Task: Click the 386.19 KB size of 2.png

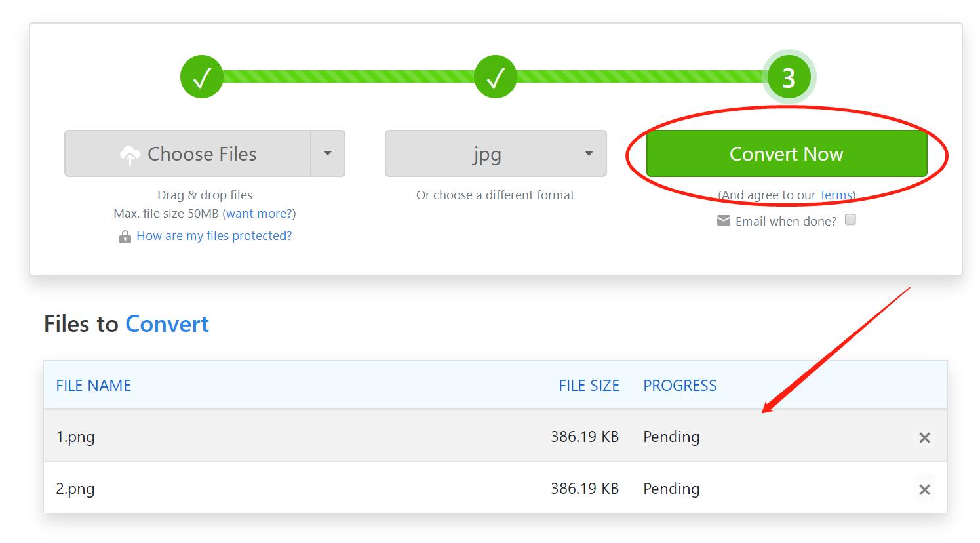Action: click(x=585, y=489)
